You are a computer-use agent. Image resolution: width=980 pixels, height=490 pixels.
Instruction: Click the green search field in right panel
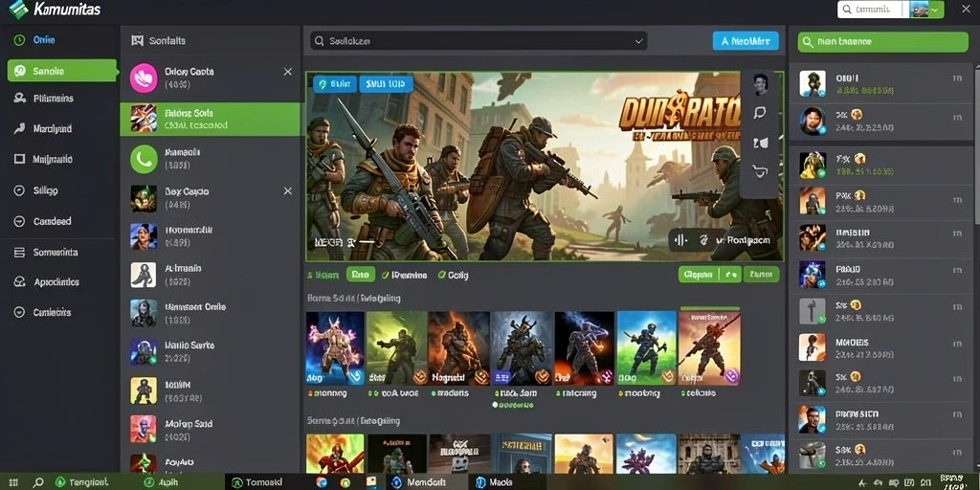882,42
